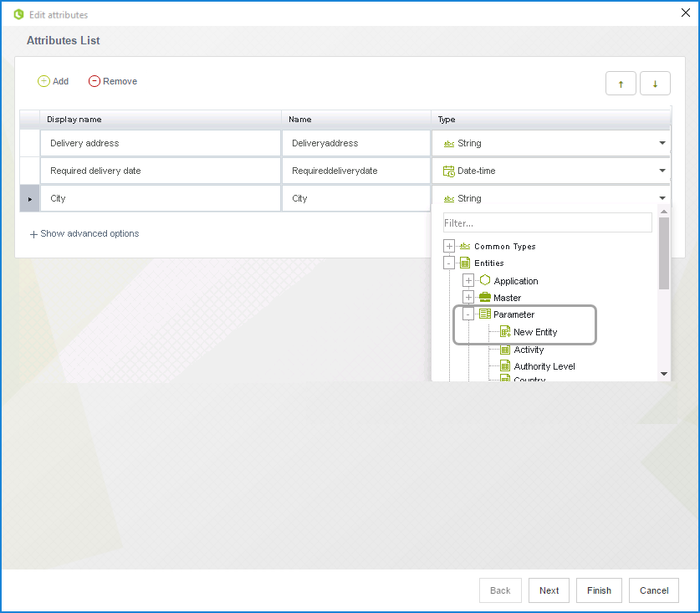
Task: Expand the Master node
Action: [x=468, y=298]
